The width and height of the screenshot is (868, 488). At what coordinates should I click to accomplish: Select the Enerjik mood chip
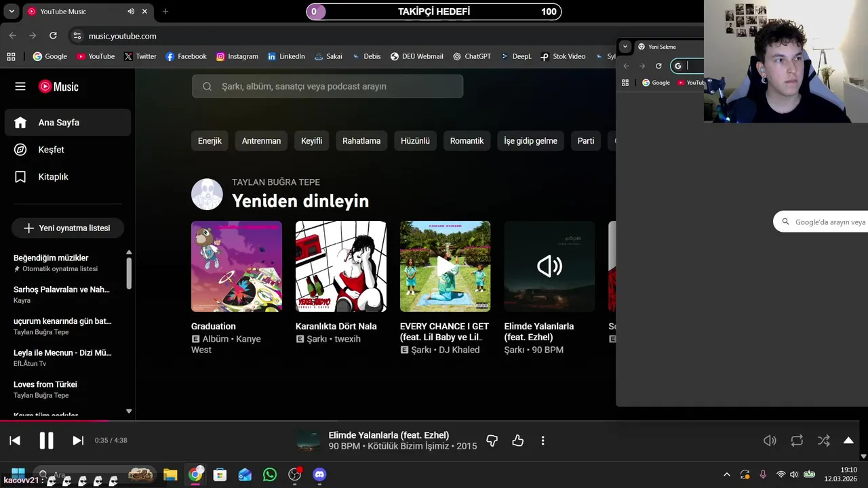pos(210,141)
